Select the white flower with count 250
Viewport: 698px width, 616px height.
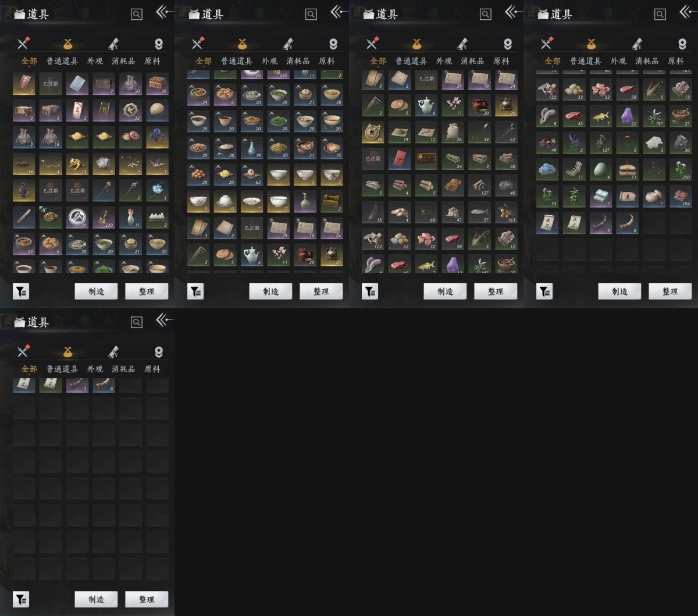click(681, 169)
